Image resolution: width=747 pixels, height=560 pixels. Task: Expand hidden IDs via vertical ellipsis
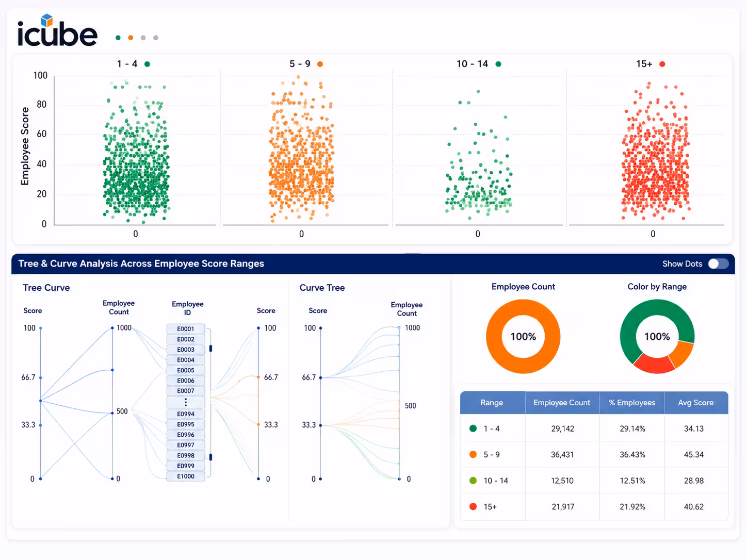[x=186, y=402]
